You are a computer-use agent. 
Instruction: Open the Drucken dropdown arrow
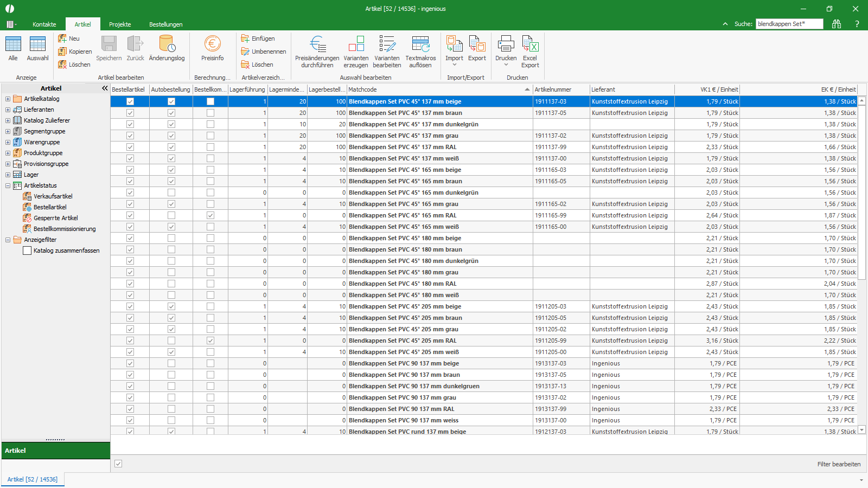(506, 65)
